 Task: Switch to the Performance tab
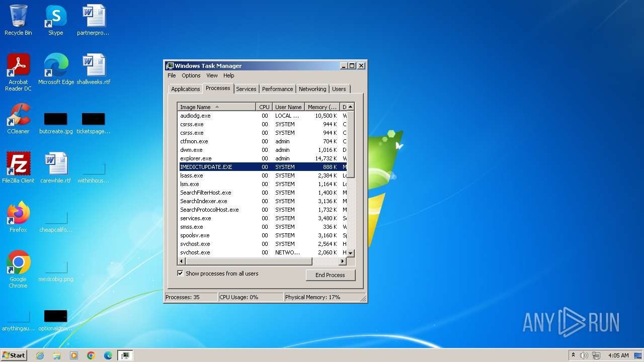click(x=277, y=89)
